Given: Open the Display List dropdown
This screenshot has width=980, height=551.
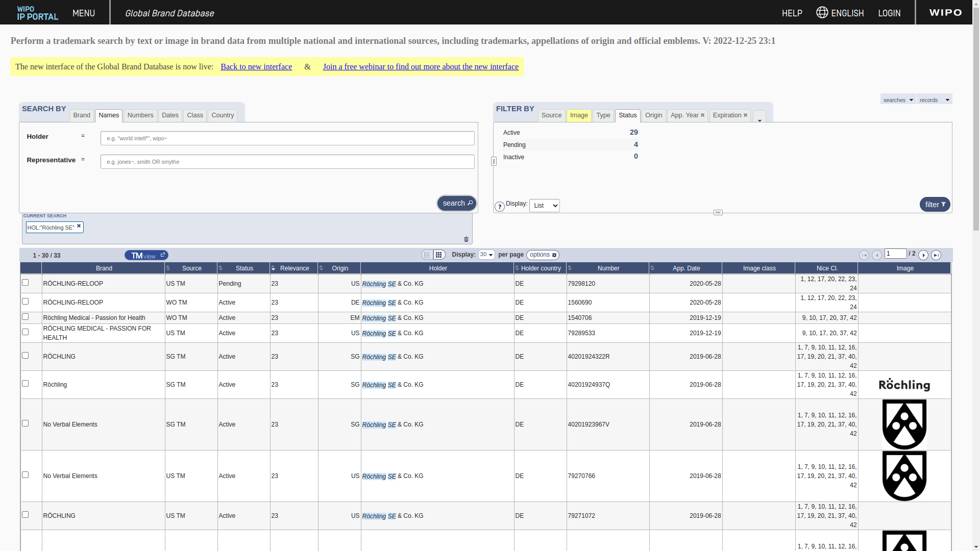Looking at the screenshot, I should pyautogui.click(x=544, y=206).
